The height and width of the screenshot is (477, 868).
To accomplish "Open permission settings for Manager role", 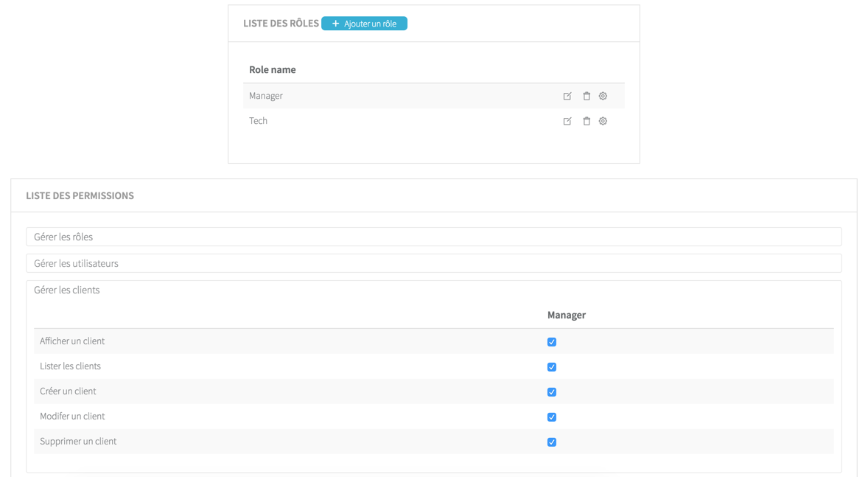I will tap(603, 96).
